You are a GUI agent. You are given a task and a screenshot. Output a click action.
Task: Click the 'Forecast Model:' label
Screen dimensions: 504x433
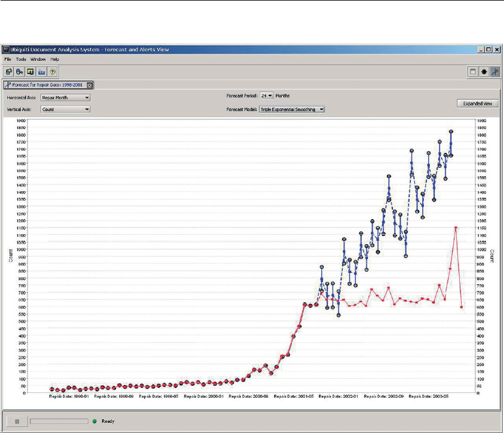pos(242,109)
